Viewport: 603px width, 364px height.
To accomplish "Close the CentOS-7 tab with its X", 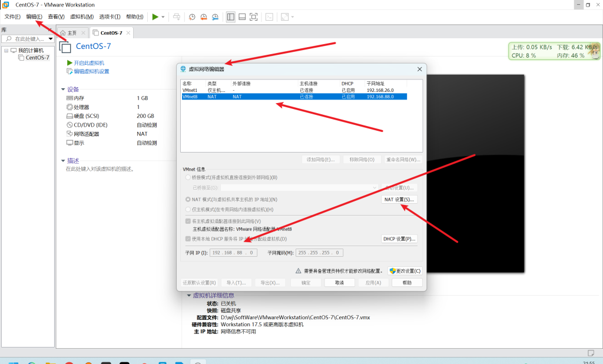I will [x=128, y=33].
